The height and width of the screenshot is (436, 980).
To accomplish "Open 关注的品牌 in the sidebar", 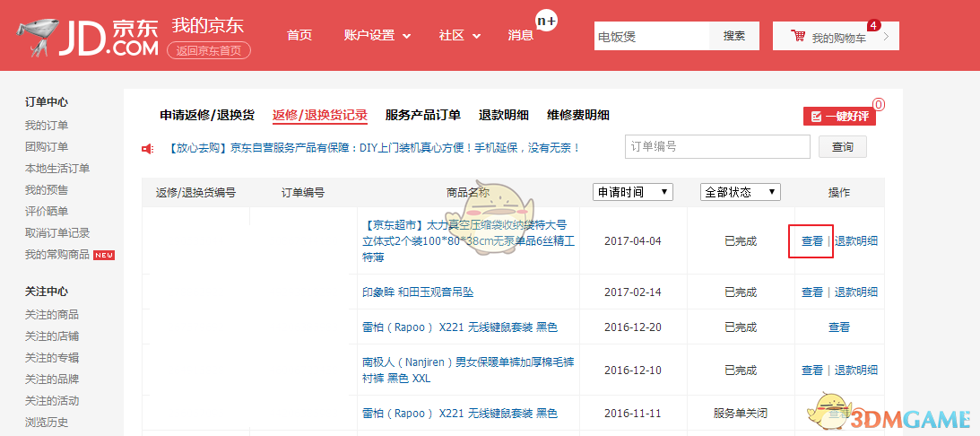I will [52, 379].
